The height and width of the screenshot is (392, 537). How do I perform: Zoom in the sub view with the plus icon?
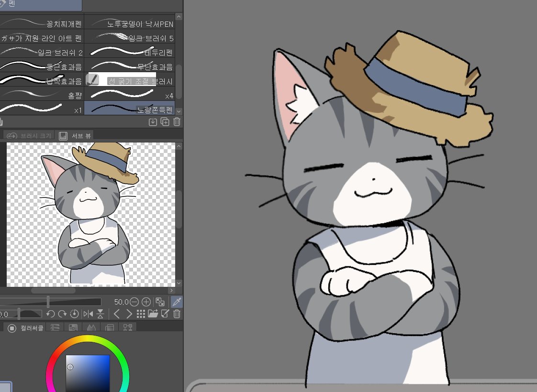146,302
